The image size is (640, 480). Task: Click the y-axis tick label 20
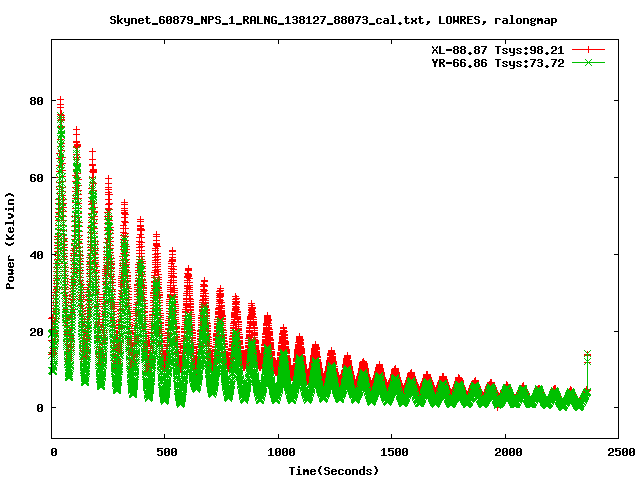[x=36, y=332]
